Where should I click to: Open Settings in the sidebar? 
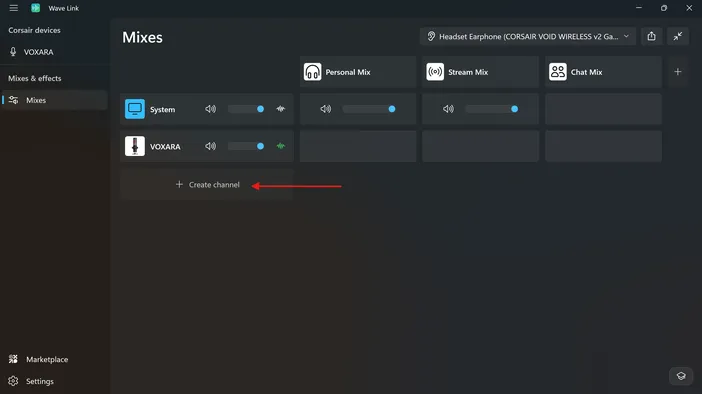tap(55, 381)
